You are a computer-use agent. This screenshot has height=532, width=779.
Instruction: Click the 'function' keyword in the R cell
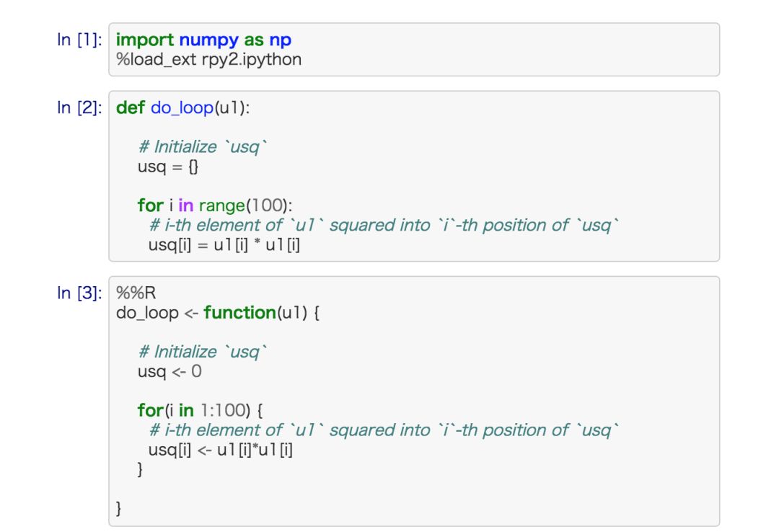coord(239,313)
